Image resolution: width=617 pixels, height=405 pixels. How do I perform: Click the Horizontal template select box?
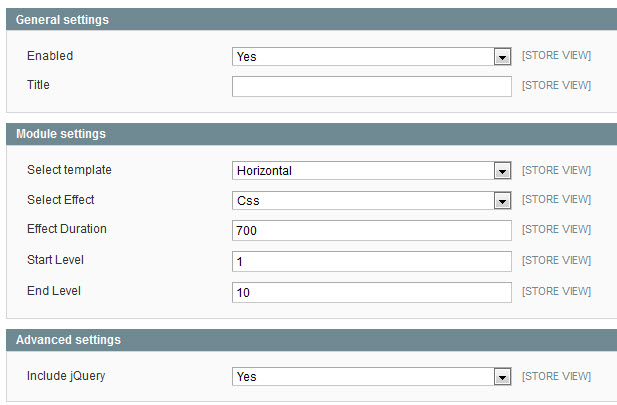(x=372, y=171)
